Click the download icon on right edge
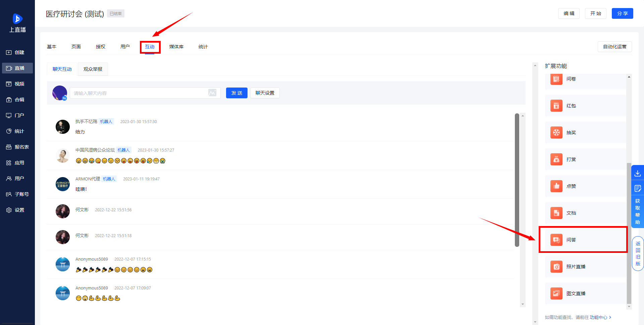This screenshot has width=644, height=325. click(637, 173)
